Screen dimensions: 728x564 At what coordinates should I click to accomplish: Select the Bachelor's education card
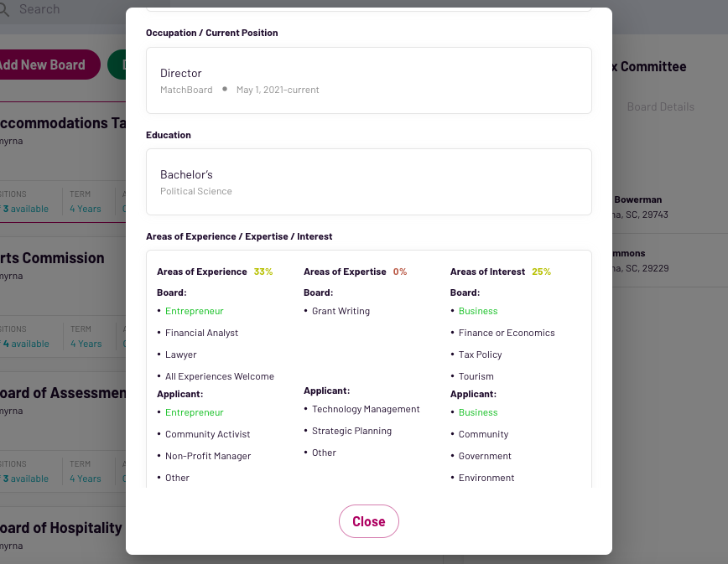click(368, 182)
